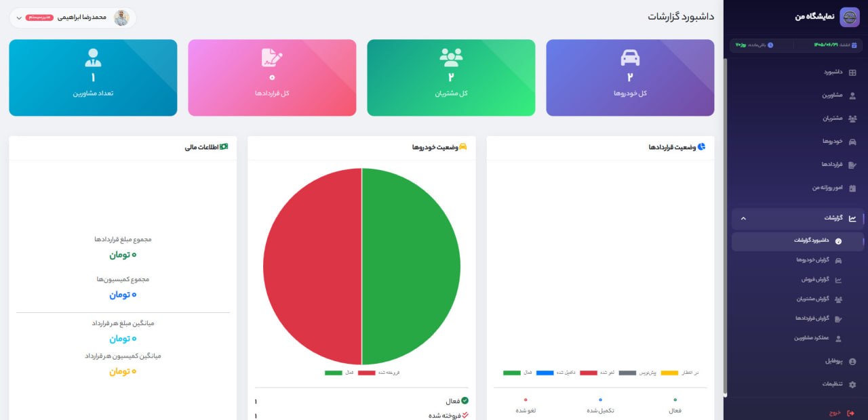The image size is (868, 420).
Task: Open عملکرد مشاورین performance report
Action: click(x=797, y=338)
